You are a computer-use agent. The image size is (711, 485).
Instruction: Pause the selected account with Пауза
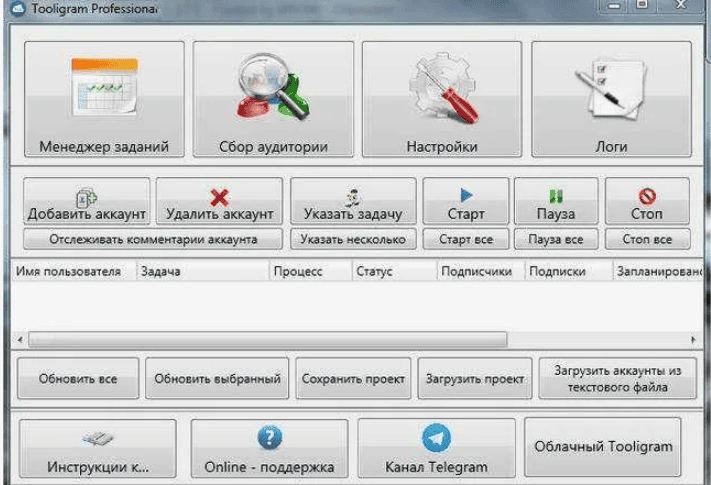(x=556, y=201)
